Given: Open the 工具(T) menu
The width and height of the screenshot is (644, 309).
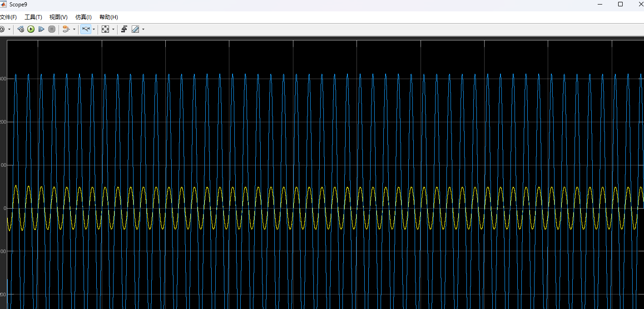Looking at the screenshot, I should pyautogui.click(x=33, y=17).
